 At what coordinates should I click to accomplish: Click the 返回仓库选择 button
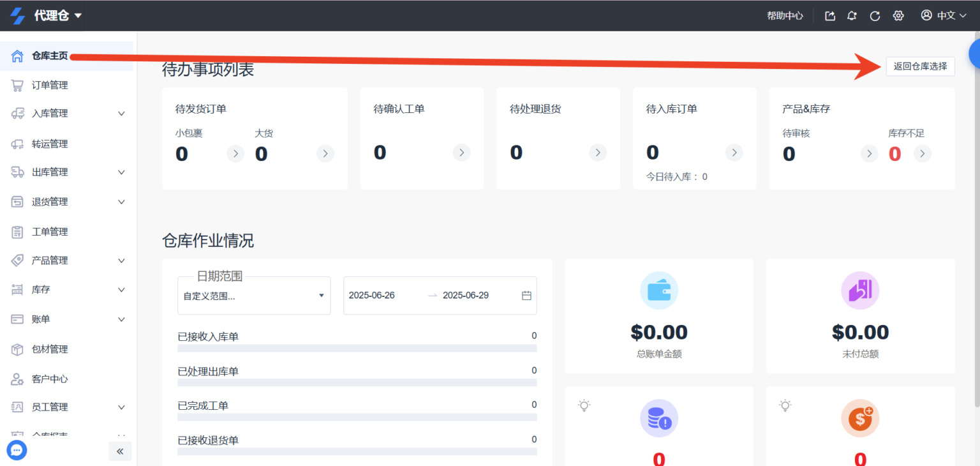920,66
